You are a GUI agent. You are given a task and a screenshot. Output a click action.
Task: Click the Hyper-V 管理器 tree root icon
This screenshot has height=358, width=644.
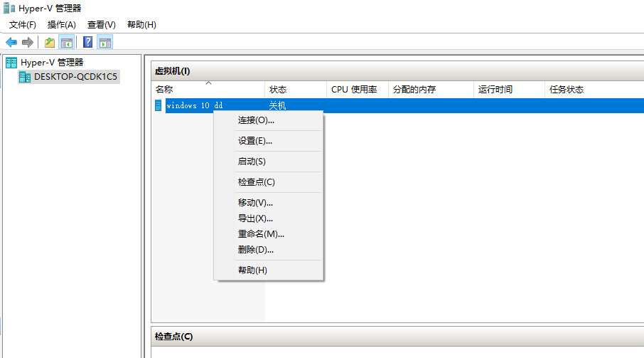[x=11, y=63]
